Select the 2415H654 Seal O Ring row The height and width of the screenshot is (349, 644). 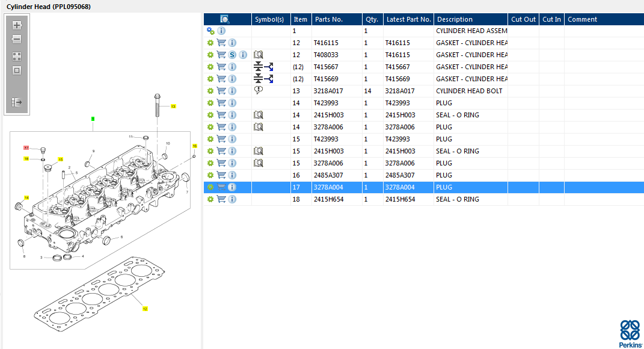(x=424, y=199)
